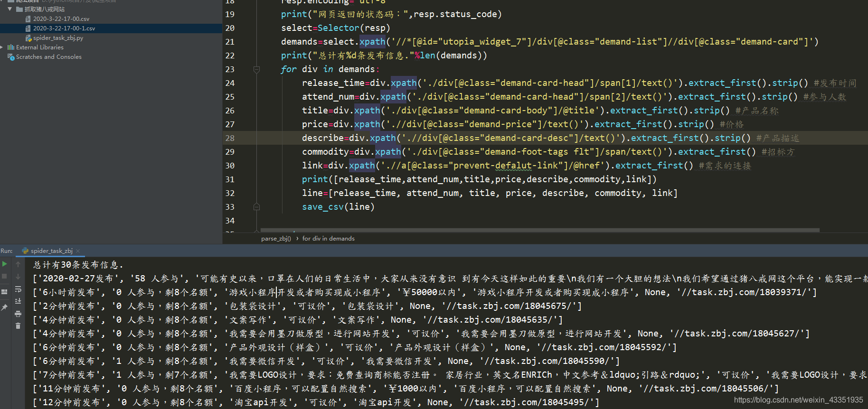Click line number 21 in gutter
The height and width of the screenshot is (409, 868).
(x=230, y=42)
